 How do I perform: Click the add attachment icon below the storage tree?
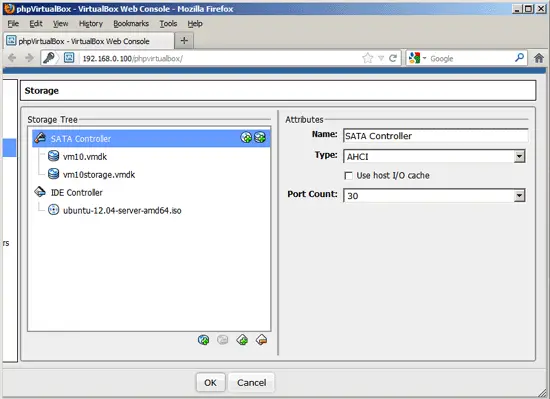(203, 340)
